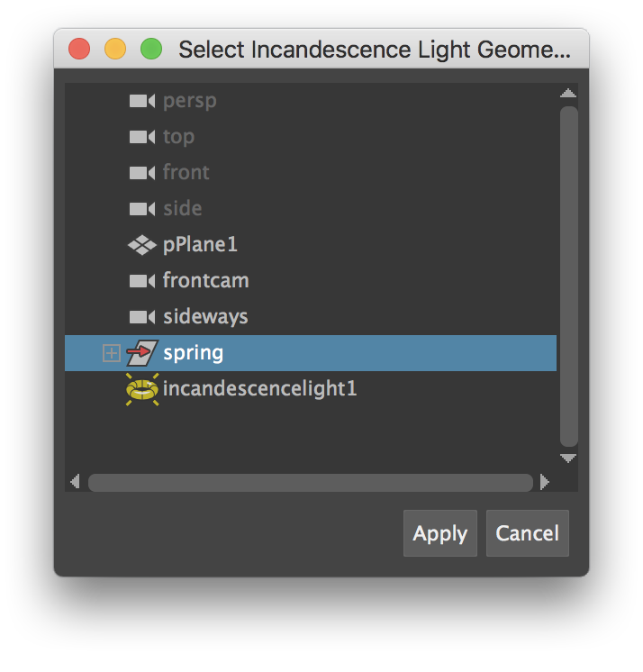643x672 pixels.
Task: Select pPlane1 in the list
Action: pos(200,245)
